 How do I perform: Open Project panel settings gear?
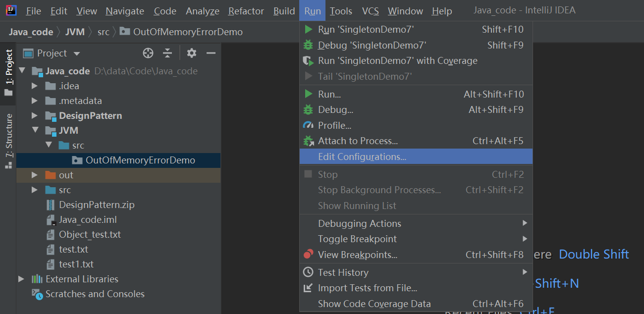(x=192, y=53)
